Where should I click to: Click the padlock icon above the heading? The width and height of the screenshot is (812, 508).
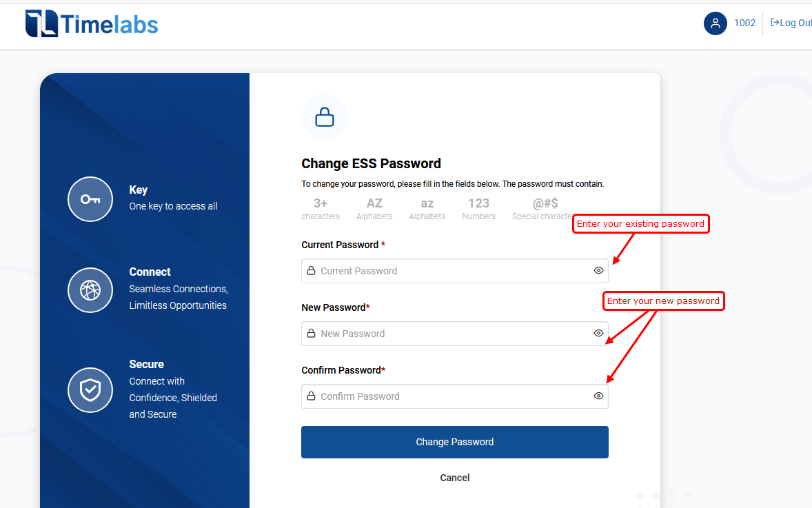point(324,117)
